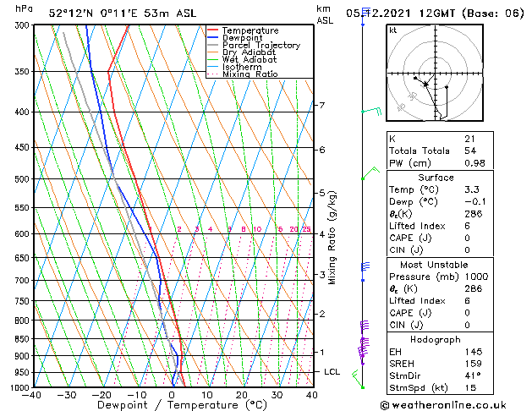This screenshot has height=411, width=532.
Task: Open the weatheronline.co.uk link
Action: pos(455,404)
